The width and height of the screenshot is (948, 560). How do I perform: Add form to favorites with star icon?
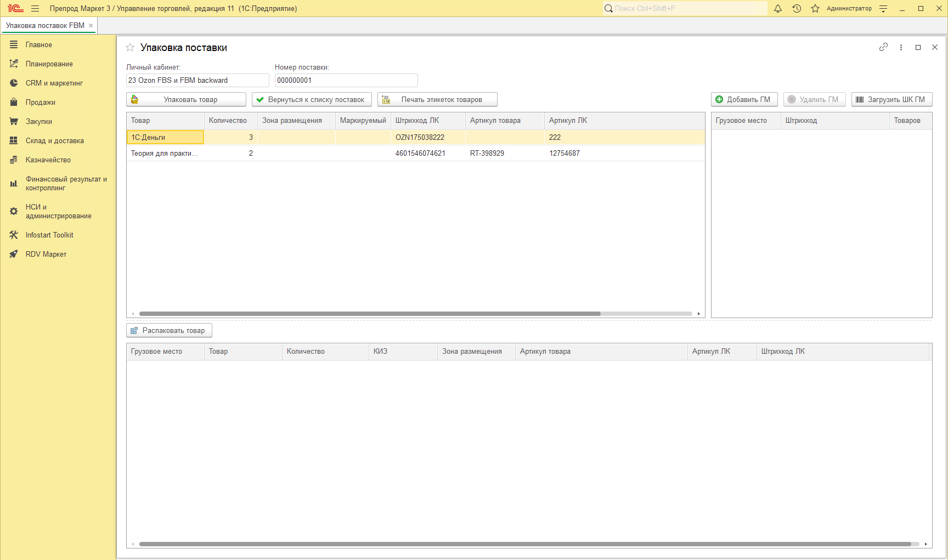coord(130,48)
